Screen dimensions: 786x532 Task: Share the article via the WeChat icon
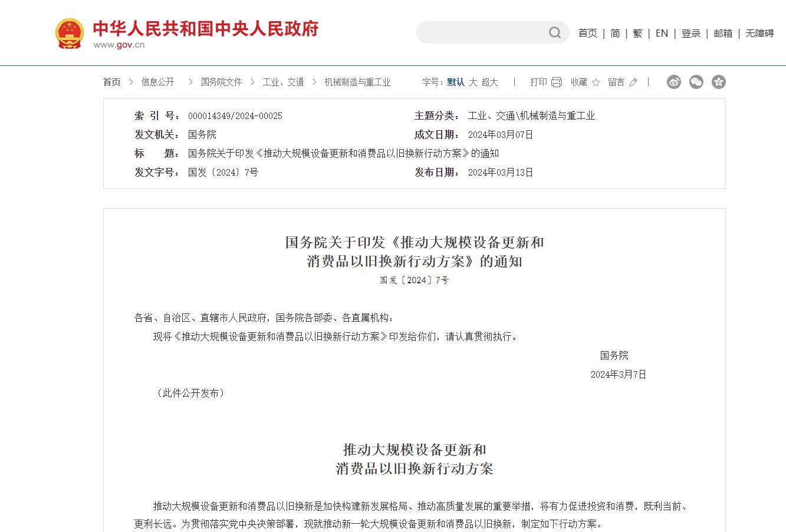(x=696, y=82)
